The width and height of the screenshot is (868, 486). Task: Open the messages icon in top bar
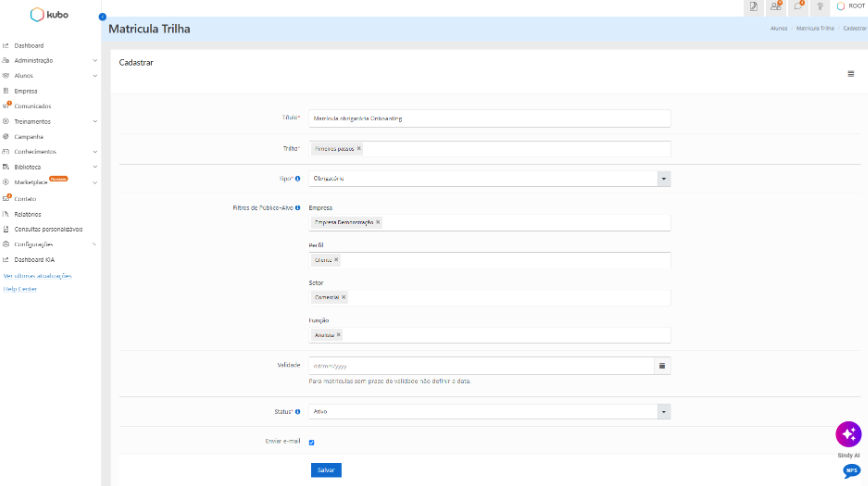798,7
